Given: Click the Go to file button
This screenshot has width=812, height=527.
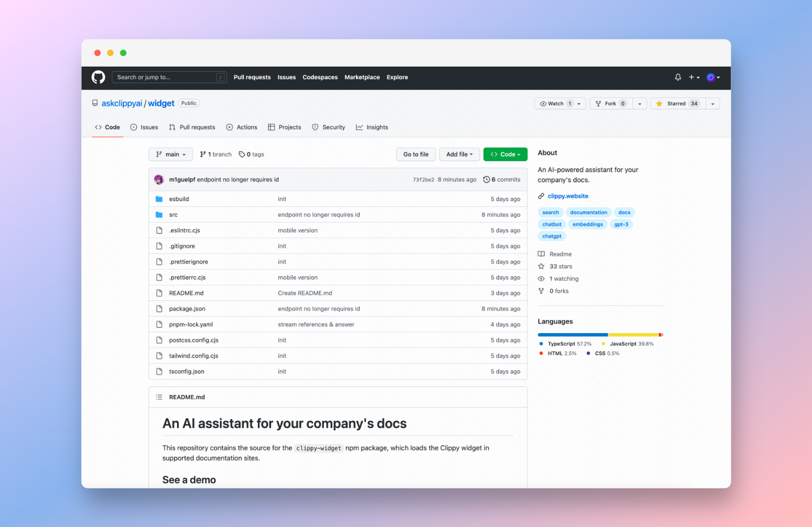Looking at the screenshot, I should (416, 154).
